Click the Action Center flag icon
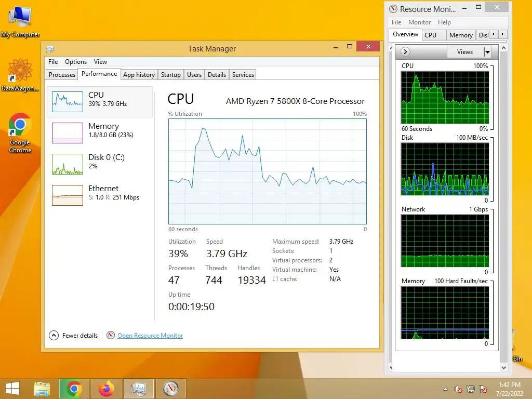532x399 pixels. (x=483, y=389)
